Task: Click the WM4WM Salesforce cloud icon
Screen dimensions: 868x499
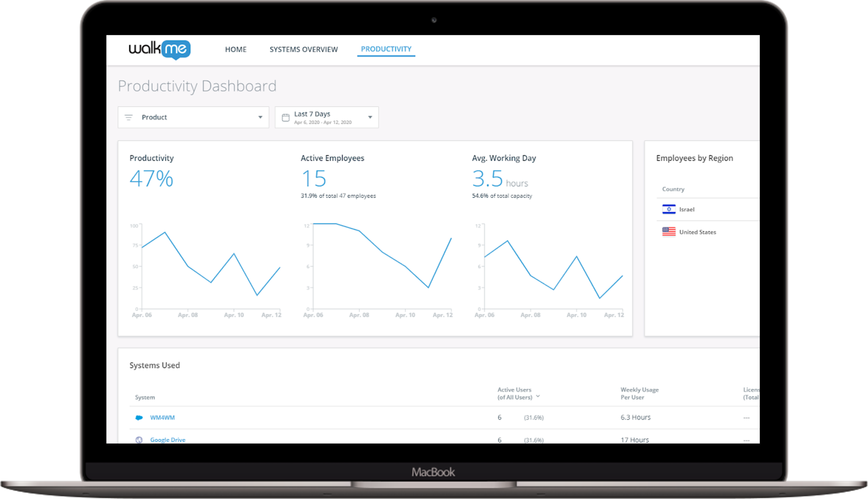Action: pyautogui.click(x=139, y=418)
